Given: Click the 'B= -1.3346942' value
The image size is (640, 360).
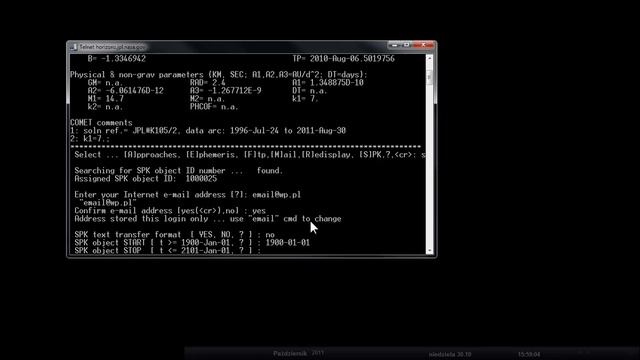Looking at the screenshot, I should [x=116, y=59].
